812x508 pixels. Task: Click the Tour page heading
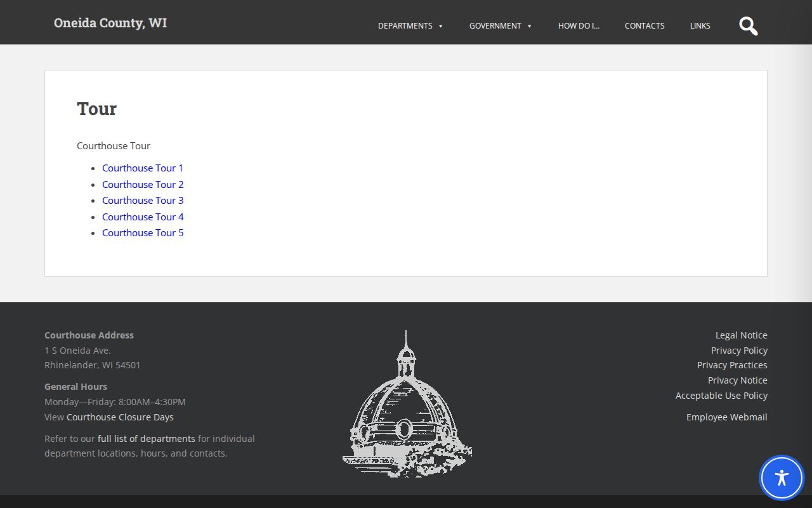[97, 109]
